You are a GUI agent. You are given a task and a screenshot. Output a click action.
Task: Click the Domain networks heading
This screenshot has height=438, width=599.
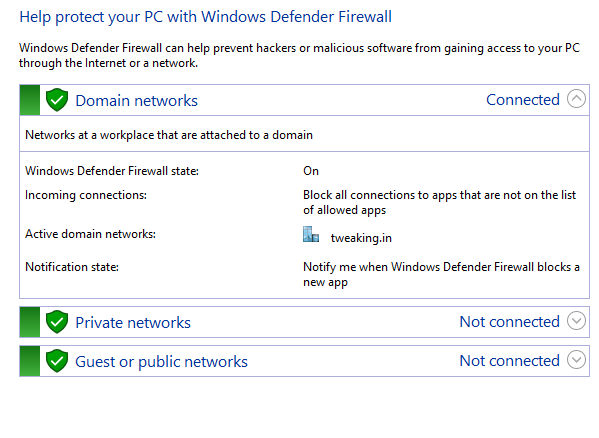(136, 101)
